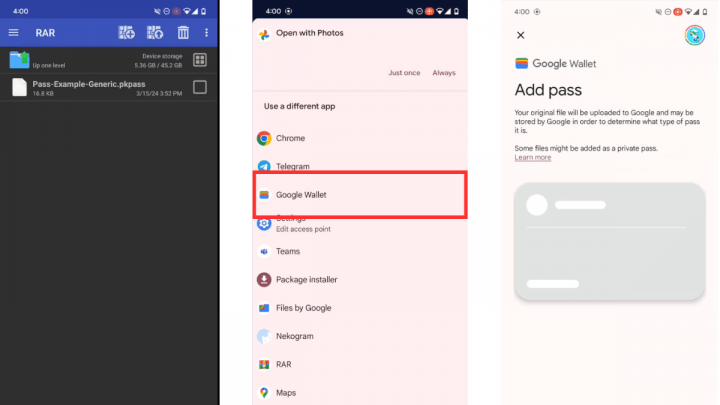
Task: Tap the Google Wallet icon in app list
Action: pos(264,195)
